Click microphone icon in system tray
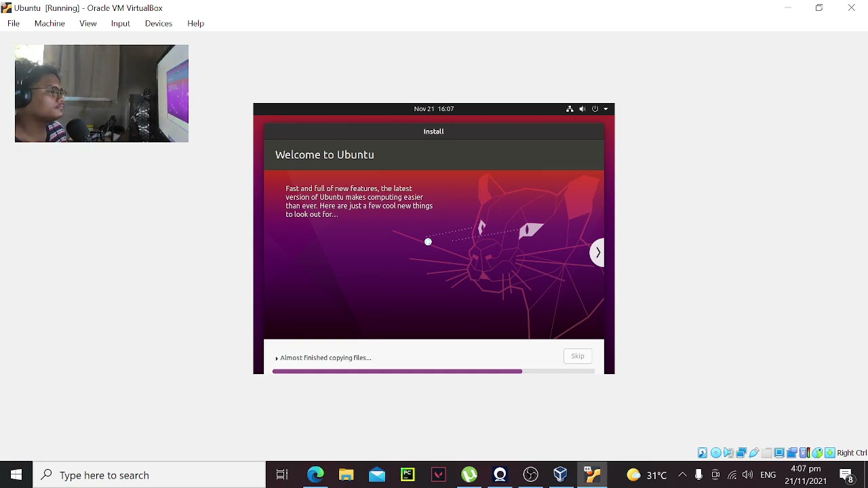 point(698,475)
